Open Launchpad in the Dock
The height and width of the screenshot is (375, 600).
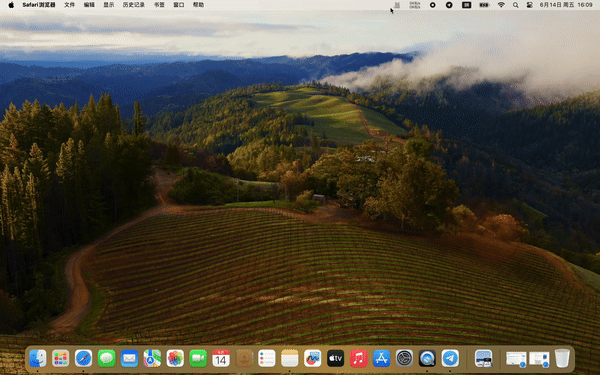pos(60,359)
